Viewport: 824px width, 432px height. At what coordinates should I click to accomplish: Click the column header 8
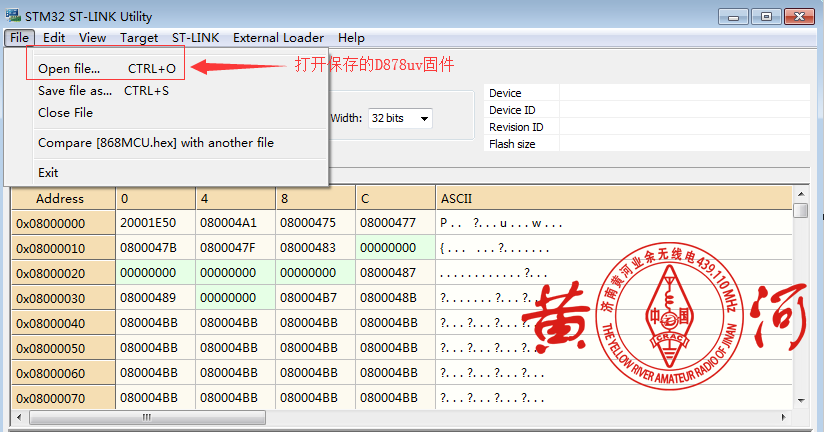tap(315, 199)
